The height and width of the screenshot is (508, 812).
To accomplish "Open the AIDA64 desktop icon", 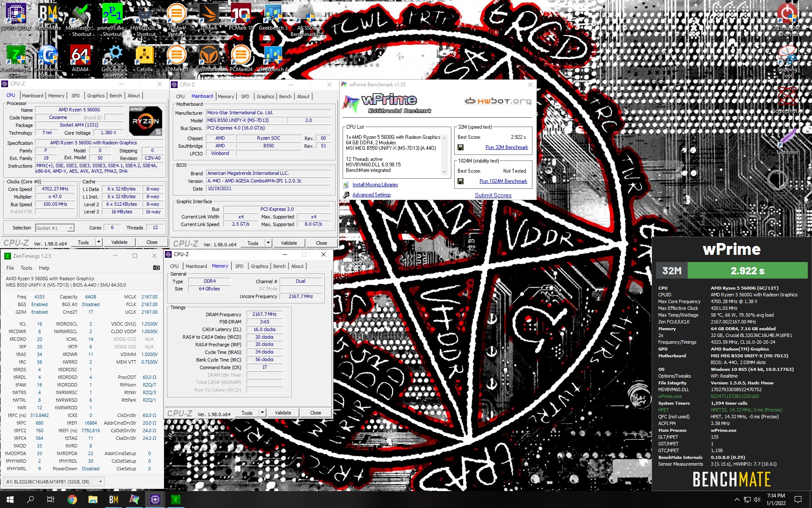I will [80, 58].
